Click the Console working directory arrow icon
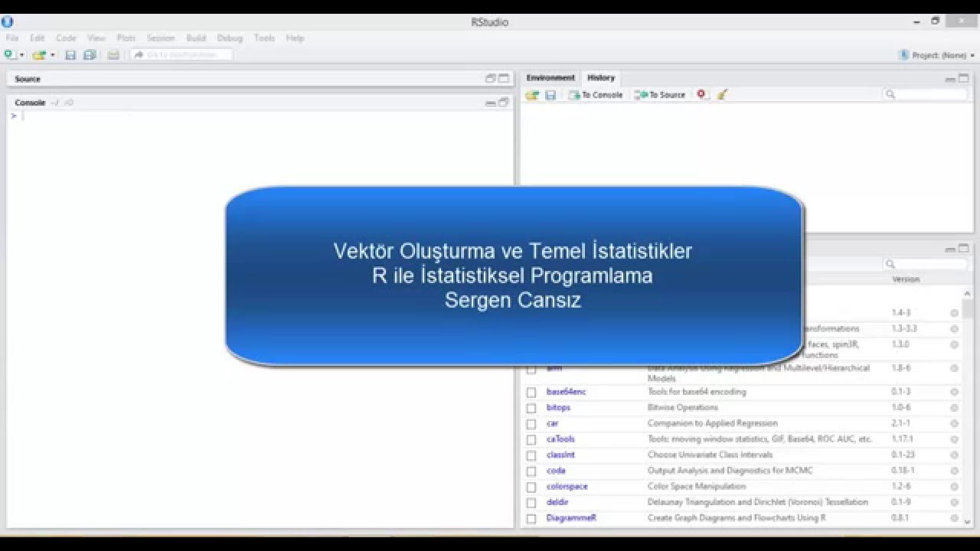Screen dimensions: 980x551 pos(69,103)
